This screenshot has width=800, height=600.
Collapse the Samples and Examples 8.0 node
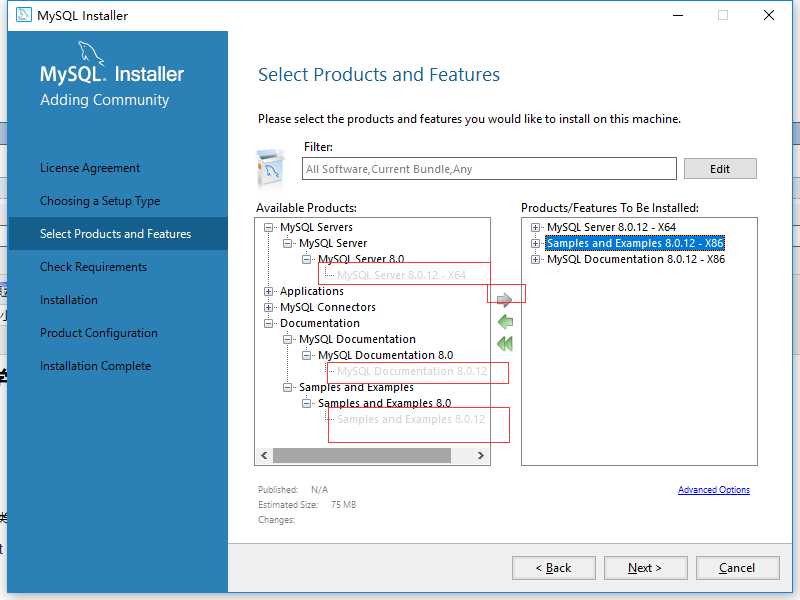306,404
